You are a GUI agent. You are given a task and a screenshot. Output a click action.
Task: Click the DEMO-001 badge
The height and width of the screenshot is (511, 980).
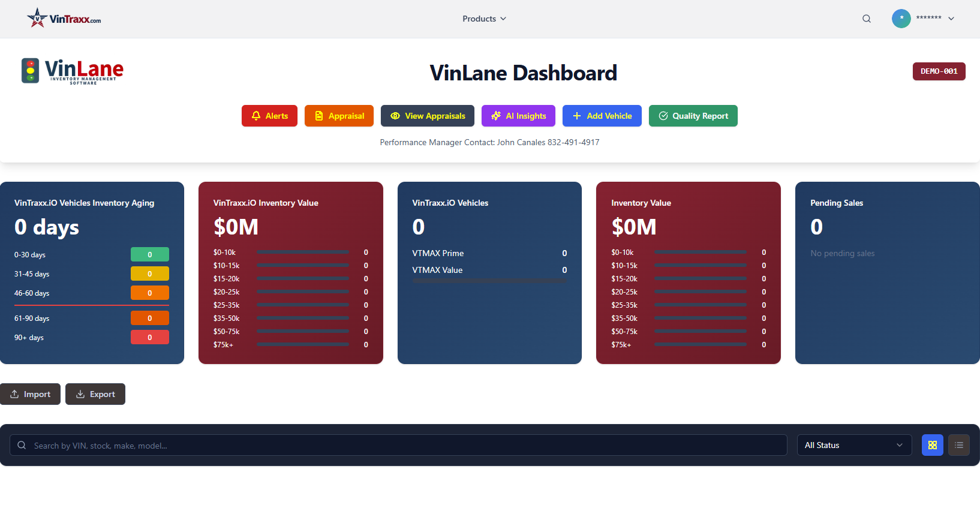click(x=939, y=71)
